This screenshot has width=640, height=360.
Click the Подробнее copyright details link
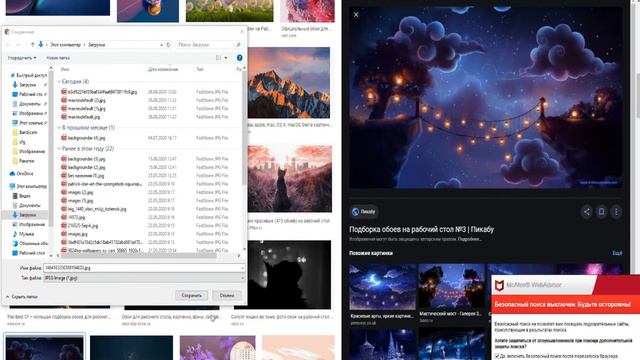click(x=469, y=239)
